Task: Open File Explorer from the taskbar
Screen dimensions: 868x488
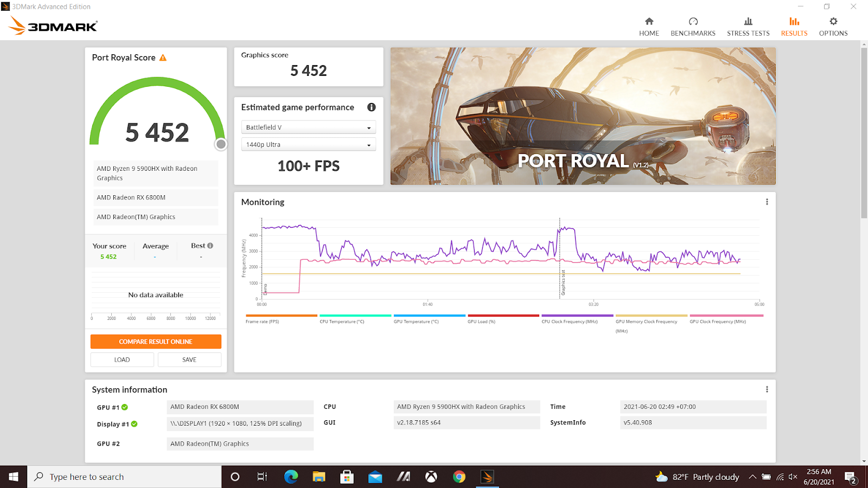Action: point(319,477)
